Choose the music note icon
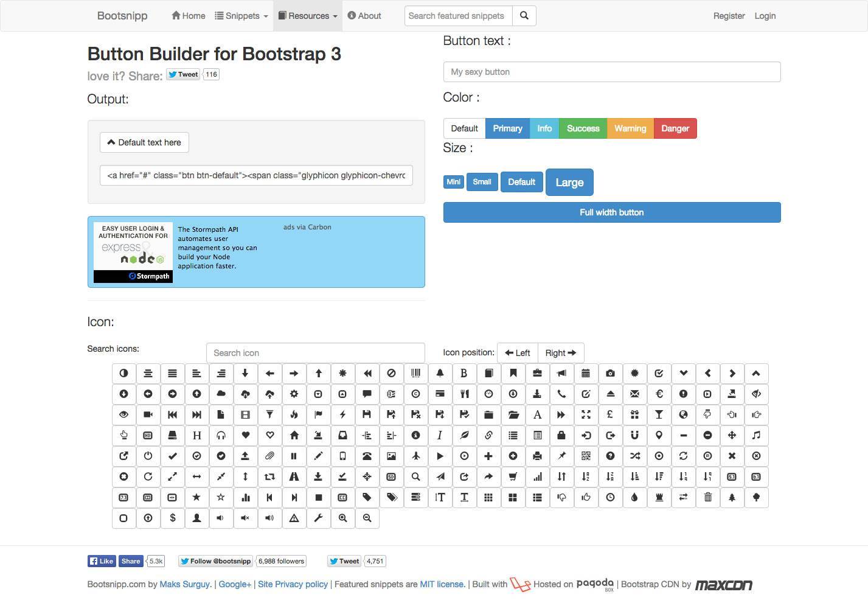This screenshot has width=868, height=600. coord(756,435)
